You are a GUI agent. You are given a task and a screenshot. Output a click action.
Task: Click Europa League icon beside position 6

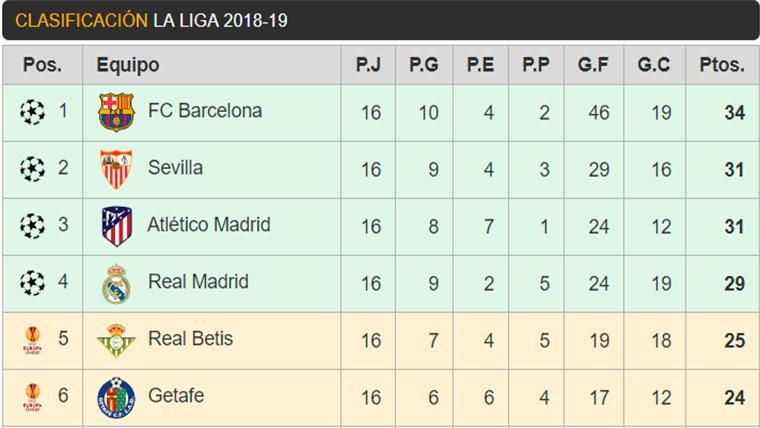[x=32, y=398]
